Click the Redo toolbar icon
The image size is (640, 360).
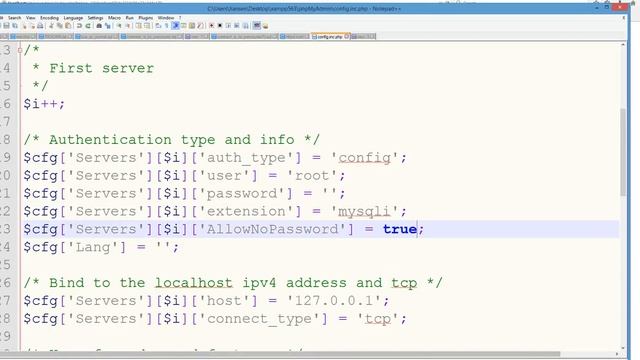click(x=88, y=26)
